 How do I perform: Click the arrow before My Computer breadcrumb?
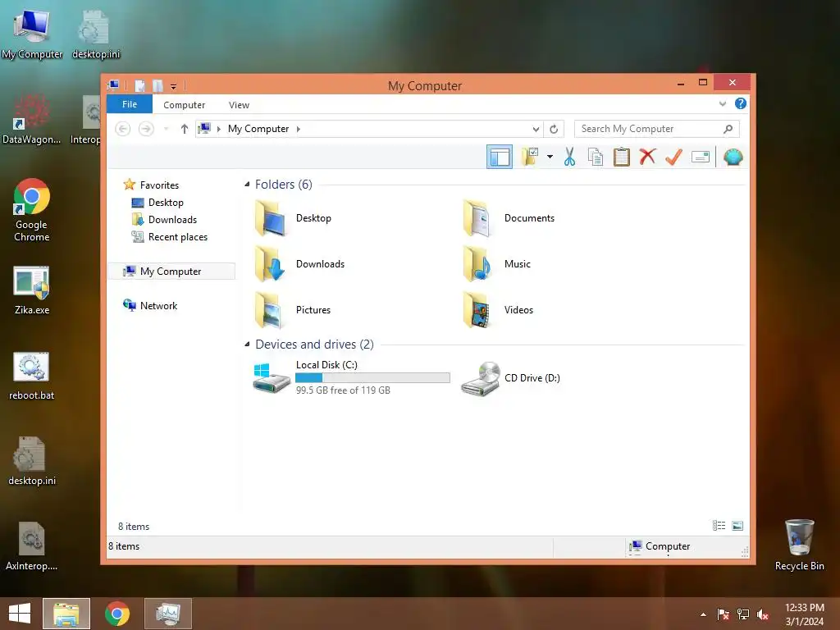coord(218,129)
